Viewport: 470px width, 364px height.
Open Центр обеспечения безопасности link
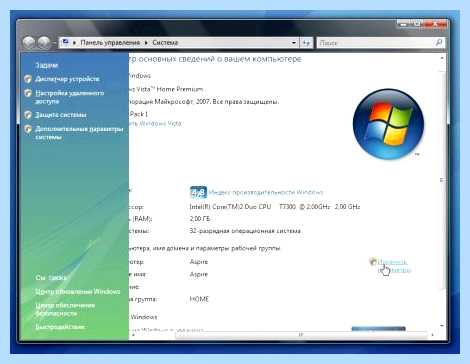(x=65, y=309)
